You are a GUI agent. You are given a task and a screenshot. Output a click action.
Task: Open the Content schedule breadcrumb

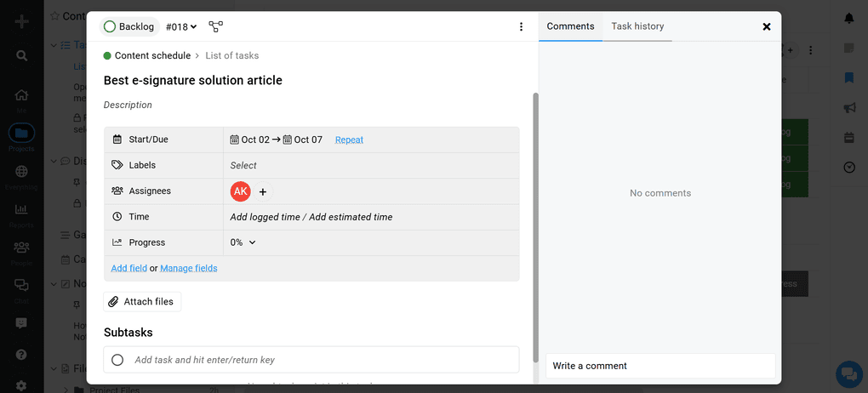tap(153, 55)
